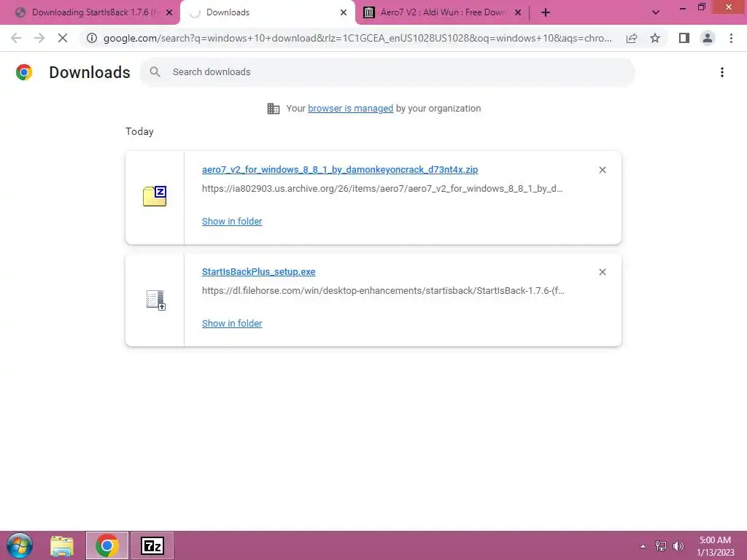Click the managed organization building icon
747x560 pixels.
coord(274,109)
